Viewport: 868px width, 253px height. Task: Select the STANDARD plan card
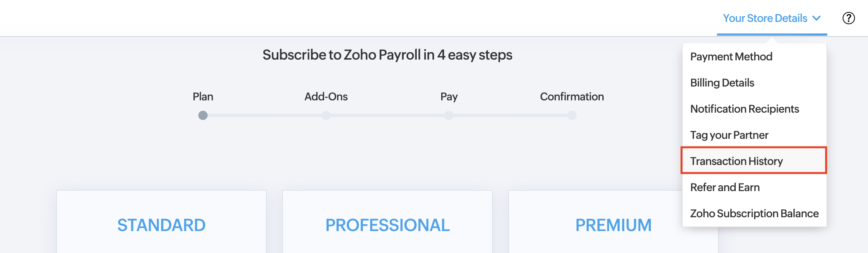[161, 225]
